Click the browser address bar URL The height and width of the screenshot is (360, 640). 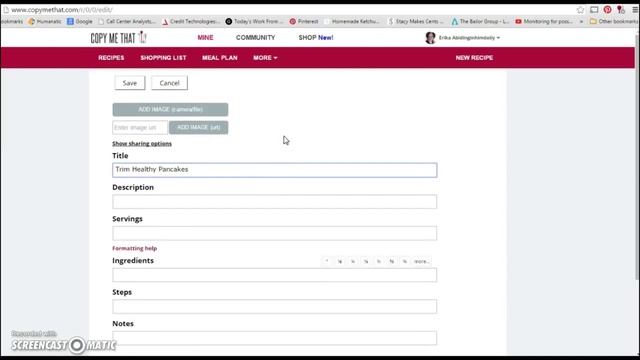62,10
